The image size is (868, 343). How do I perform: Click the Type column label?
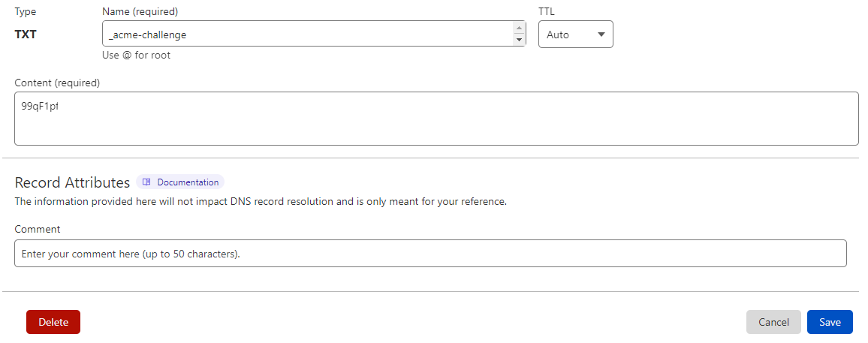click(x=25, y=11)
